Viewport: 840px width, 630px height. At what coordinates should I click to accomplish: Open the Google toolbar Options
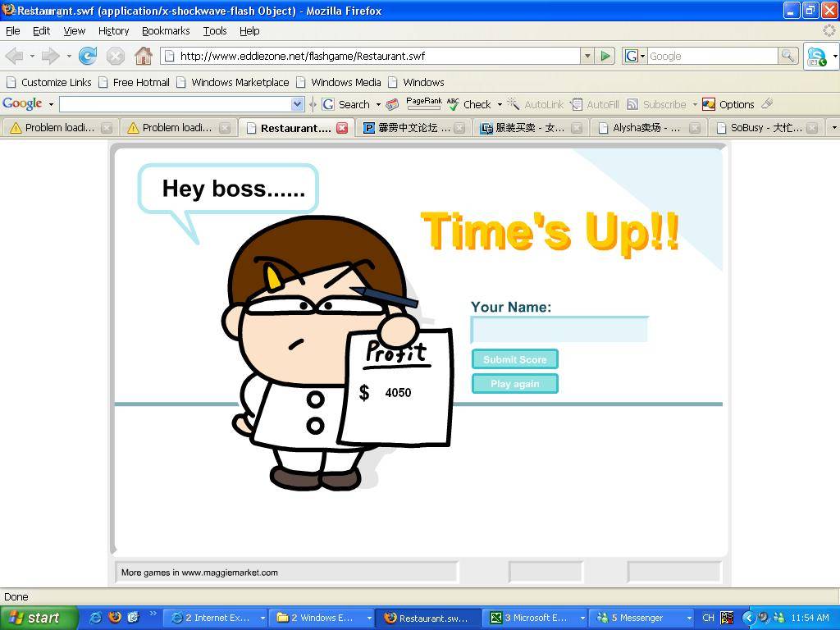click(x=728, y=104)
